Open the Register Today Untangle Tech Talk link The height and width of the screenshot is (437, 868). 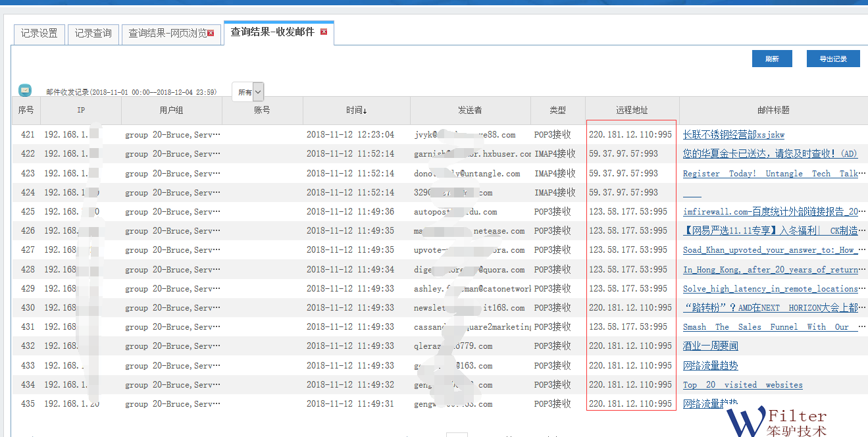tap(770, 174)
